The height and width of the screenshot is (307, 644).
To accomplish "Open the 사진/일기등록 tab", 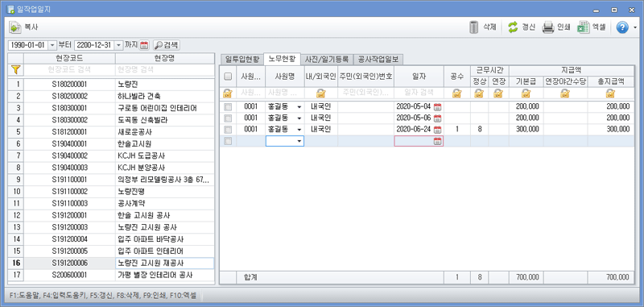I will [327, 59].
